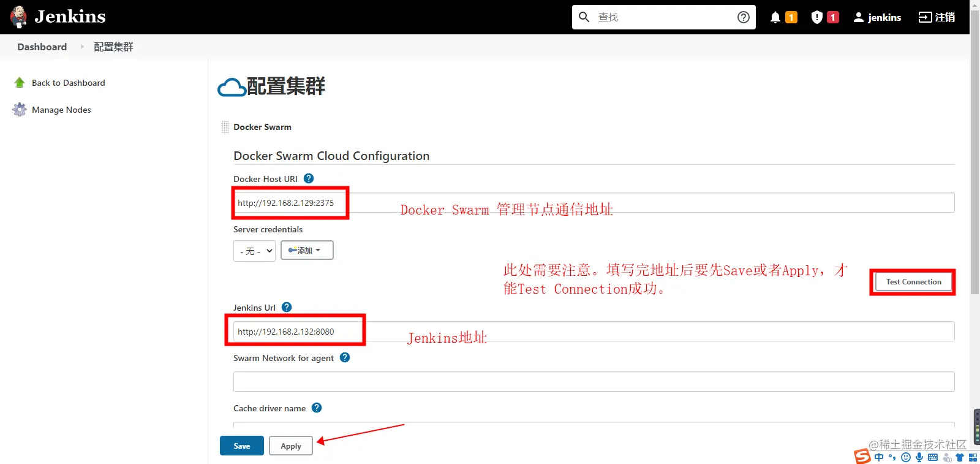Open the Sogou emoji panel
980x464 pixels.
906,457
